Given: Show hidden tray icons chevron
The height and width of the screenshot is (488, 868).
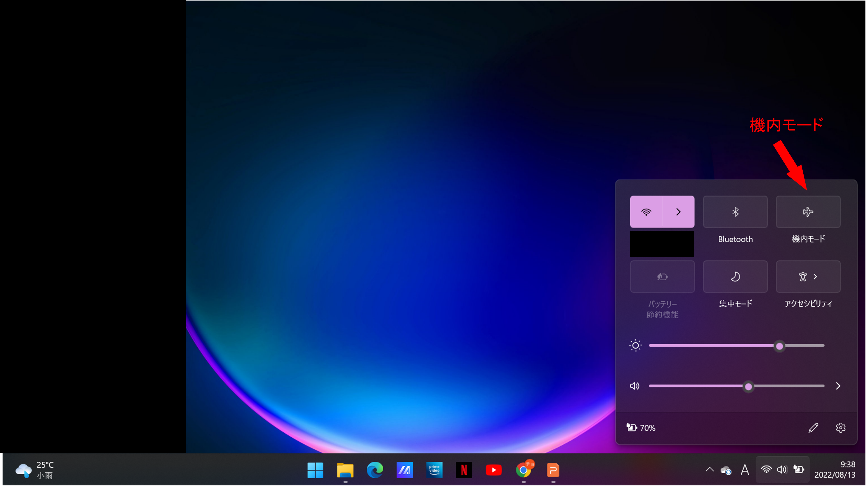Looking at the screenshot, I should (710, 469).
